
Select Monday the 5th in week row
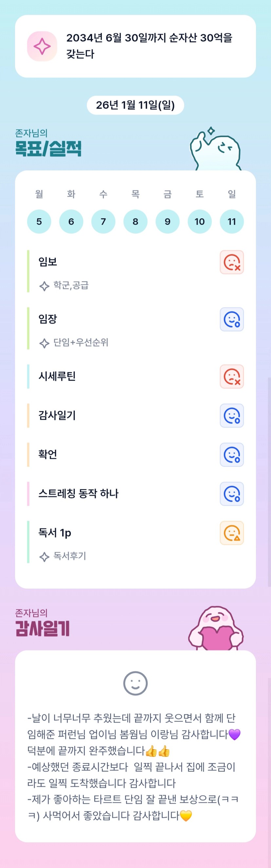39,221
